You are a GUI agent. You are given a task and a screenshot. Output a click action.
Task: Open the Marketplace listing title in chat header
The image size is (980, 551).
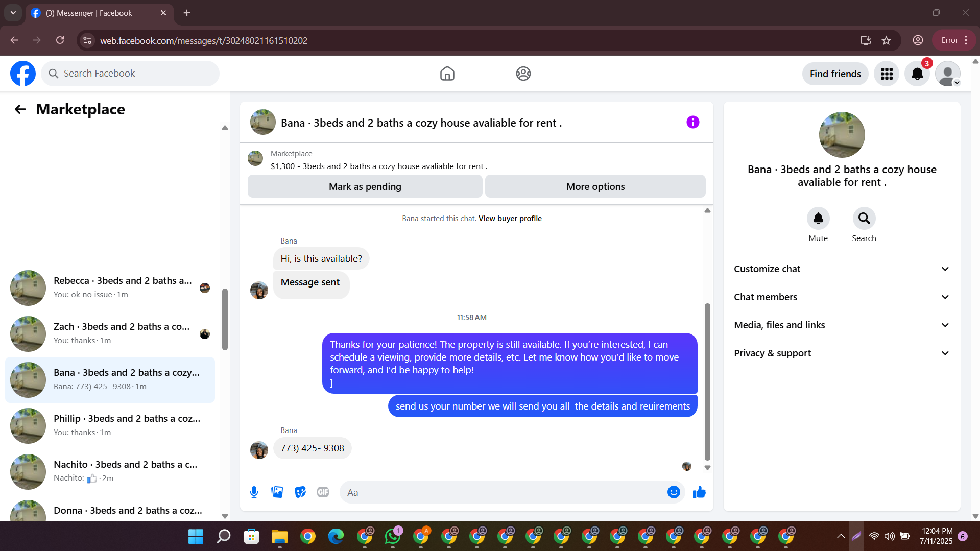tap(421, 123)
